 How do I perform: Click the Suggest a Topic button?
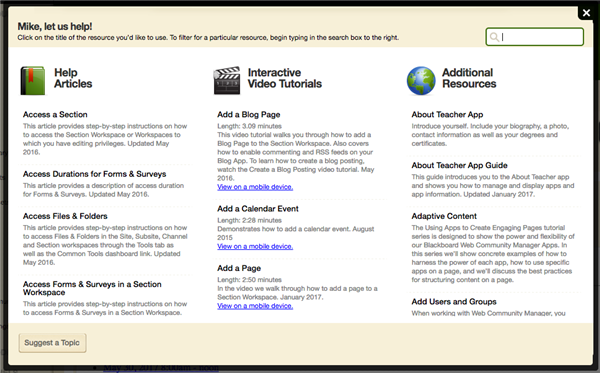[x=52, y=343]
